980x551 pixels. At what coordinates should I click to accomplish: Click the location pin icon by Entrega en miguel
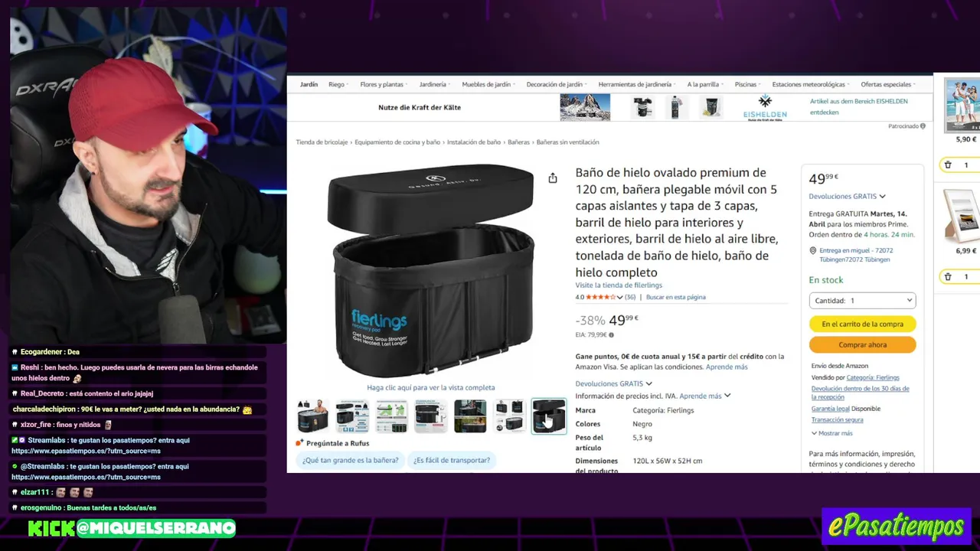pos(813,251)
